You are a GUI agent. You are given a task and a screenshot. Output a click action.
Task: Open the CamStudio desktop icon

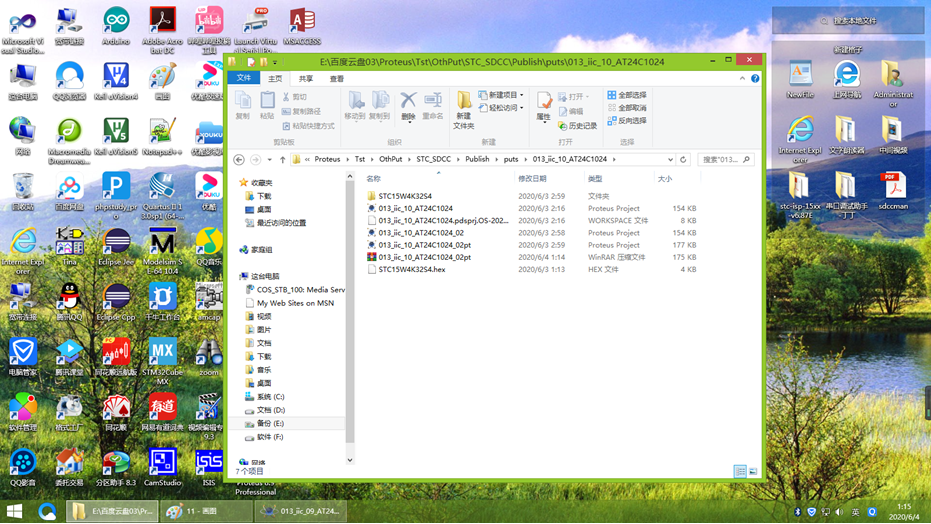coord(162,468)
